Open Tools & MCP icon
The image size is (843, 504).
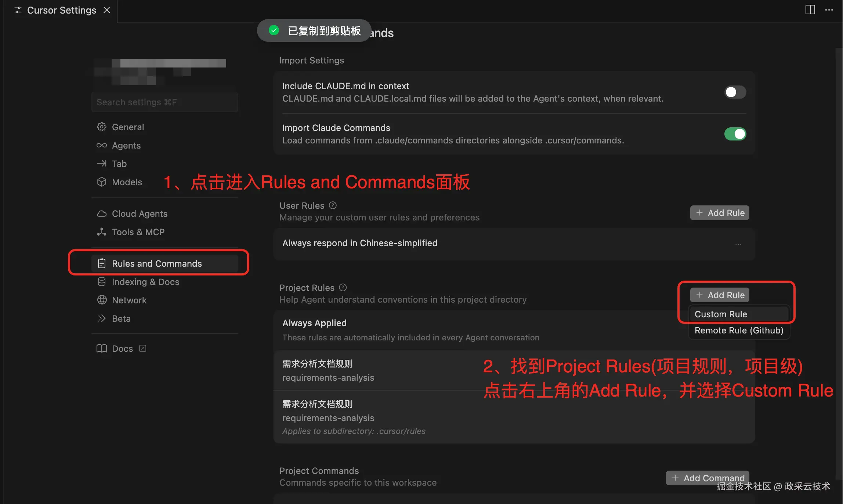(102, 232)
